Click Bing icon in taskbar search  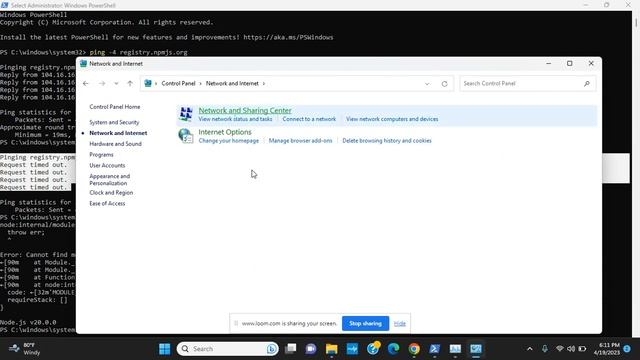(x=272, y=349)
